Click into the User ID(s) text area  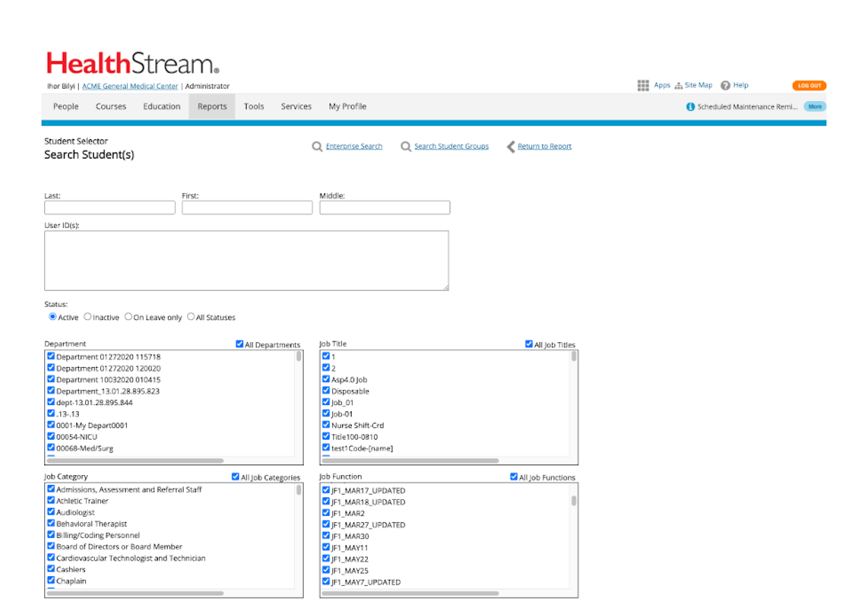coord(246,261)
